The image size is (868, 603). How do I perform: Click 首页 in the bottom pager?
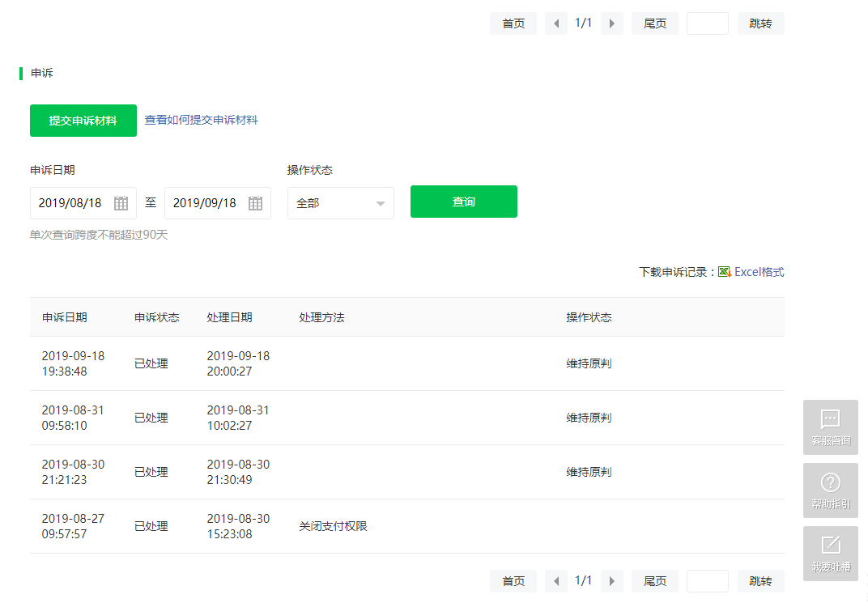pos(513,581)
